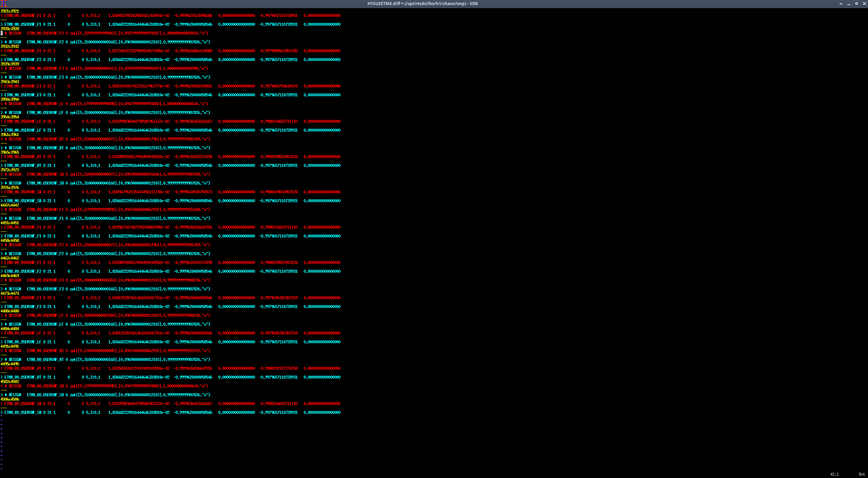Click hunk header '4451c4451'
868x478 pixels.
[10, 223]
